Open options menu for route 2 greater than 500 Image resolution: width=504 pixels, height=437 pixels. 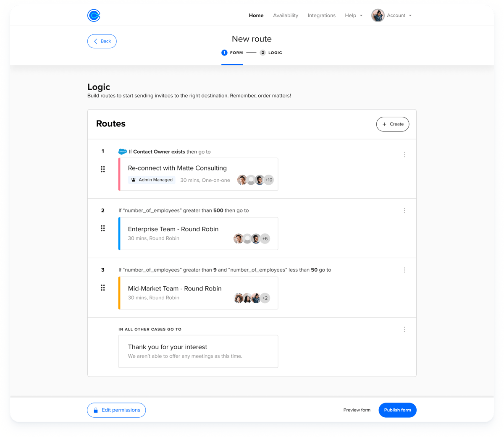(x=404, y=211)
